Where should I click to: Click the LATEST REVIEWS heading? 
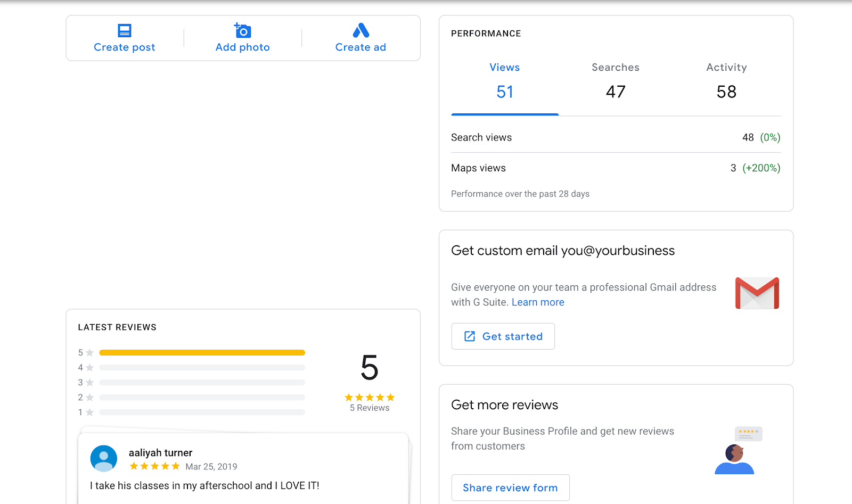[117, 327]
